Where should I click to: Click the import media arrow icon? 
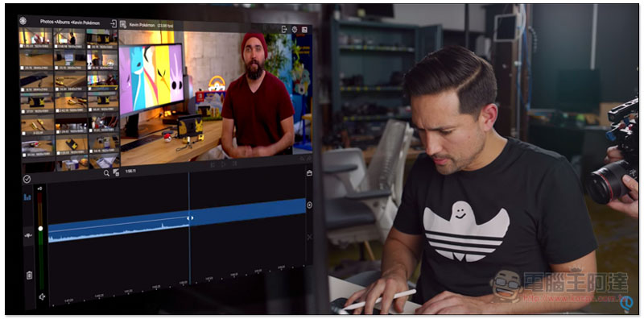pos(114,23)
